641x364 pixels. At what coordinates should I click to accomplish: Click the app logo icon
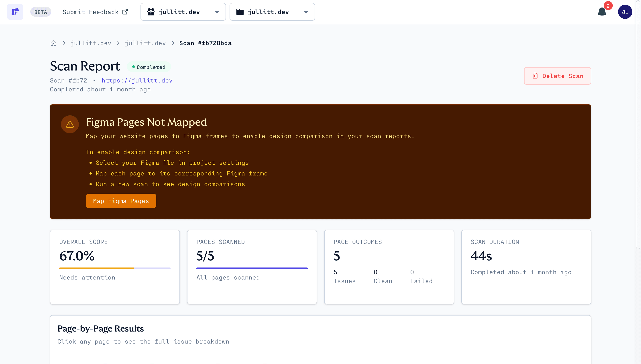coord(15,12)
